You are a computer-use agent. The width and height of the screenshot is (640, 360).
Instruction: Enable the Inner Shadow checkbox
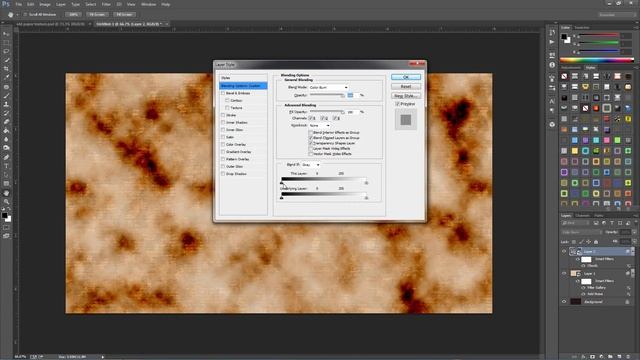[223, 122]
